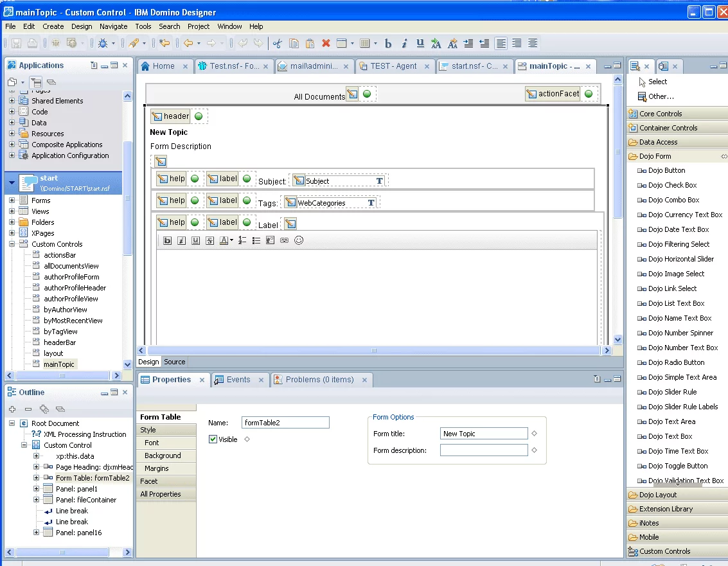Select Dojo Button from the controls palette
728x566 pixels.
click(666, 170)
